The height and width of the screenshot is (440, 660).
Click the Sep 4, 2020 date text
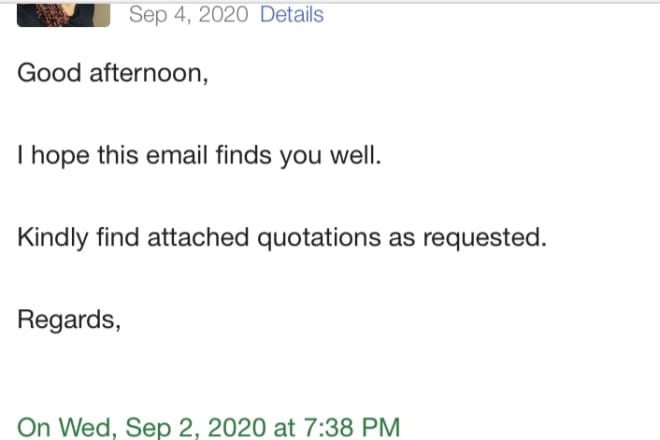[x=189, y=15]
